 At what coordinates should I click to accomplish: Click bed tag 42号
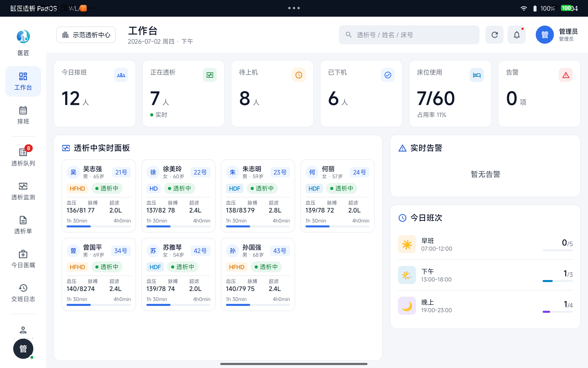[200, 251]
